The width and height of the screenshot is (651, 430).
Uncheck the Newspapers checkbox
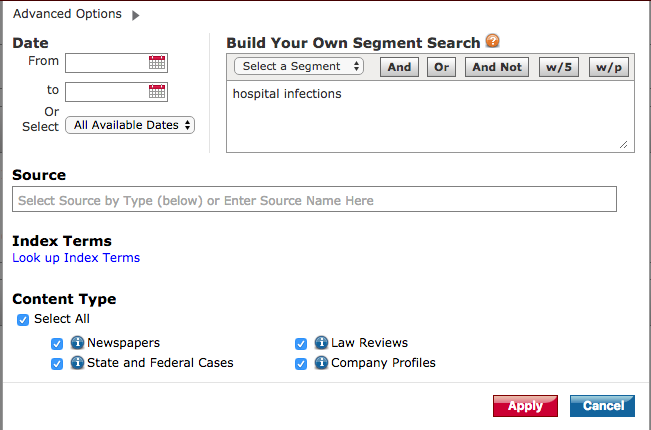point(57,344)
